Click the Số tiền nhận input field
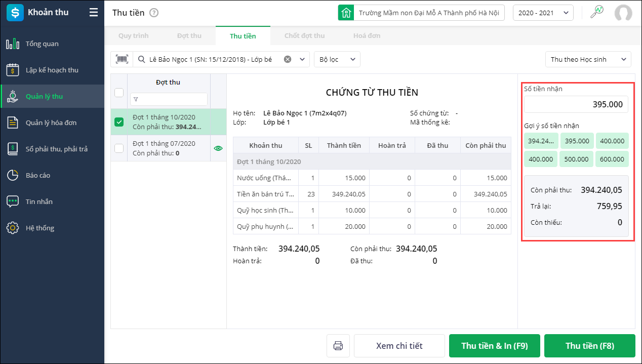Screen dimensions: 642x364 tap(576, 104)
